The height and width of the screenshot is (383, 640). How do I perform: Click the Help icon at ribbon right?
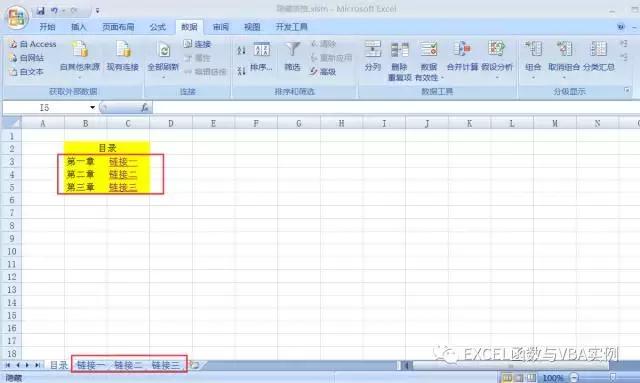pos(621,27)
